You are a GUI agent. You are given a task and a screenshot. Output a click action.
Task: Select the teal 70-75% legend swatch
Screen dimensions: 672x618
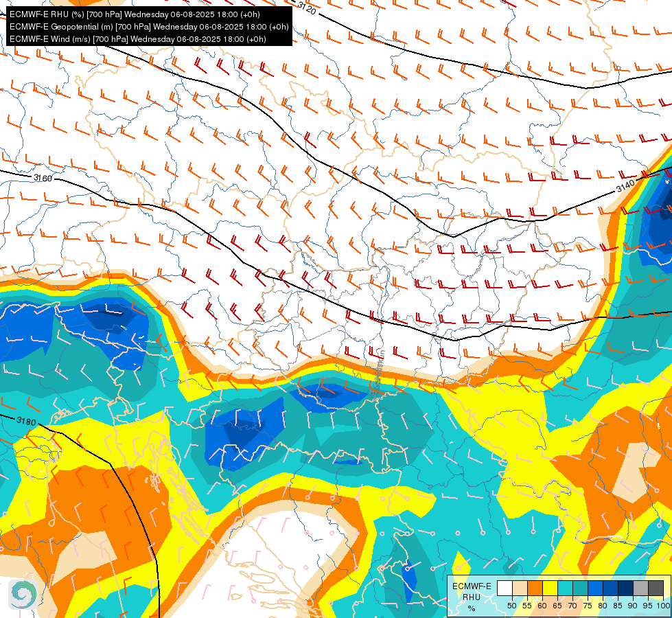point(580,588)
